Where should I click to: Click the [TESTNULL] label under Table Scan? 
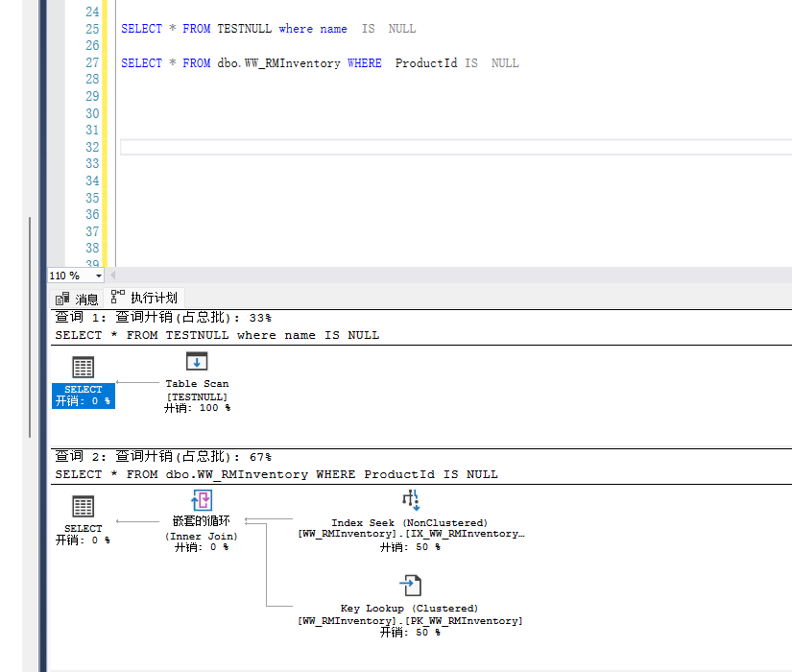pyautogui.click(x=197, y=396)
